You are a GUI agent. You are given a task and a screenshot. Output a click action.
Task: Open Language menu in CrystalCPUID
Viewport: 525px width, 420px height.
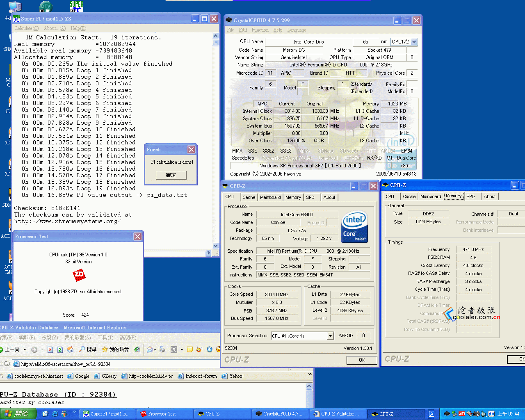(x=297, y=30)
